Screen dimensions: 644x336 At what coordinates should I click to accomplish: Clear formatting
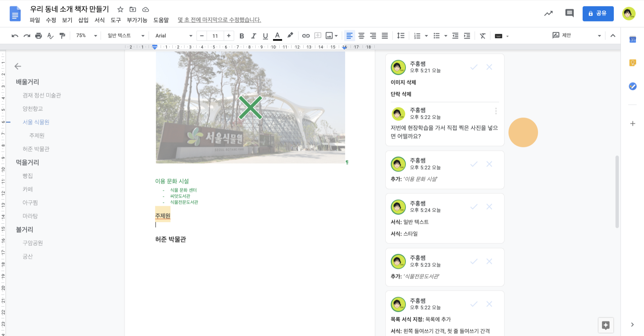coord(482,36)
